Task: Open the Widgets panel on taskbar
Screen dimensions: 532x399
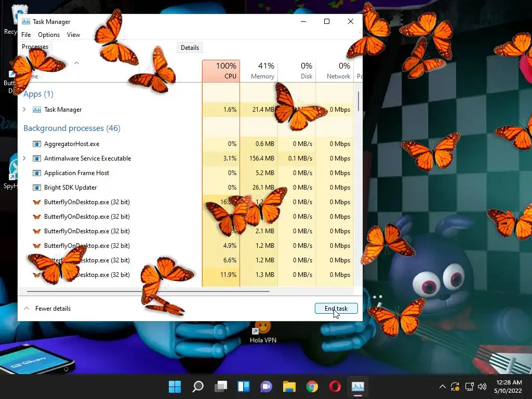Action: pyautogui.click(x=244, y=387)
